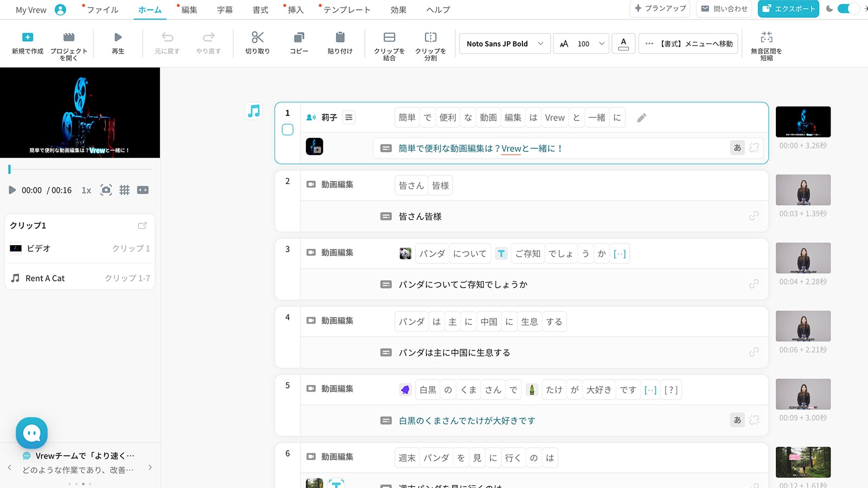
Task: Switch to the 書式 tab
Action: pos(260,10)
